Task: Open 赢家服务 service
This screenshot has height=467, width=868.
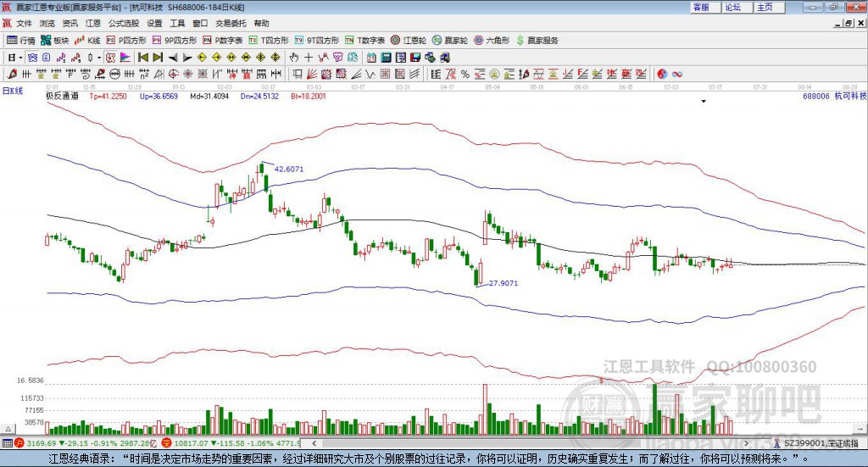Action: pos(537,41)
